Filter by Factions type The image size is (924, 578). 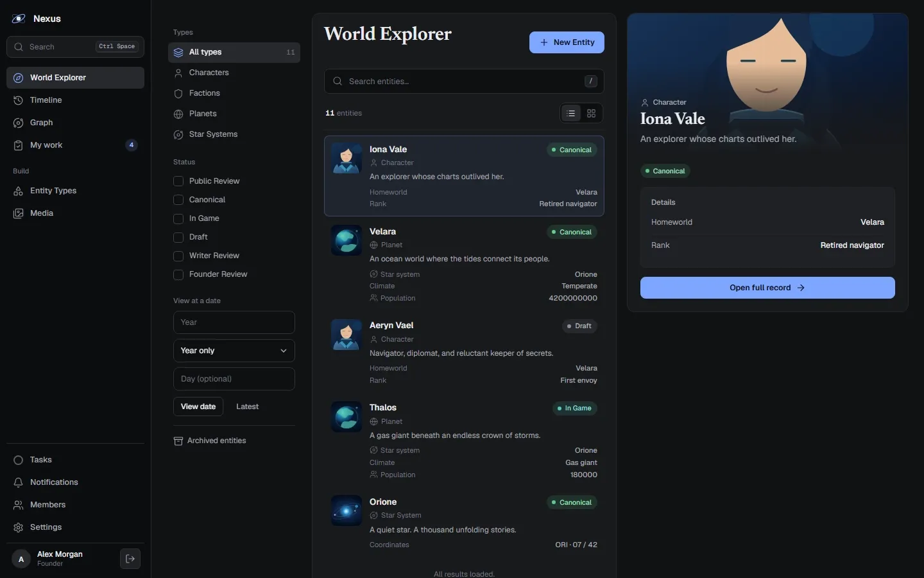tap(234, 93)
